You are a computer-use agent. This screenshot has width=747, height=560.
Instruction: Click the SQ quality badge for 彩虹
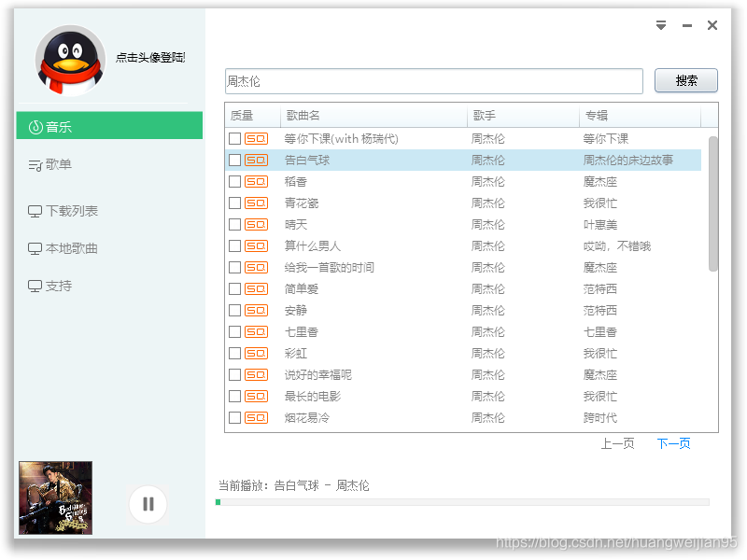256,353
